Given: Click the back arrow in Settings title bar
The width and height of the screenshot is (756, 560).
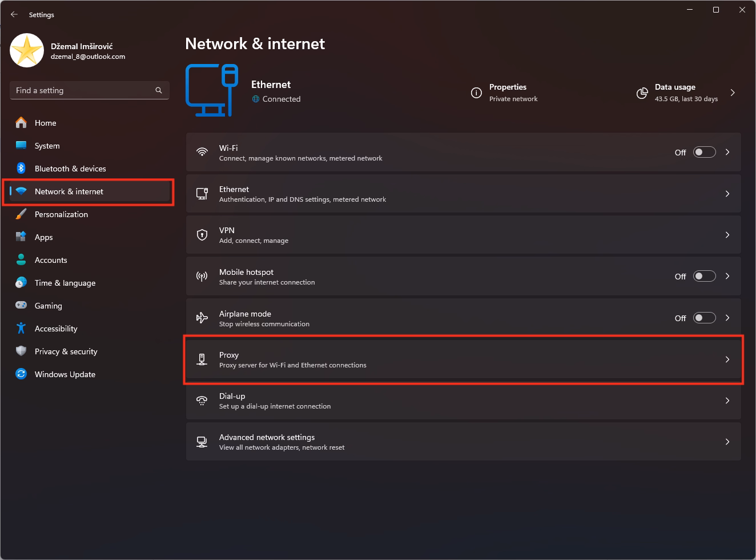Looking at the screenshot, I should [14, 14].
